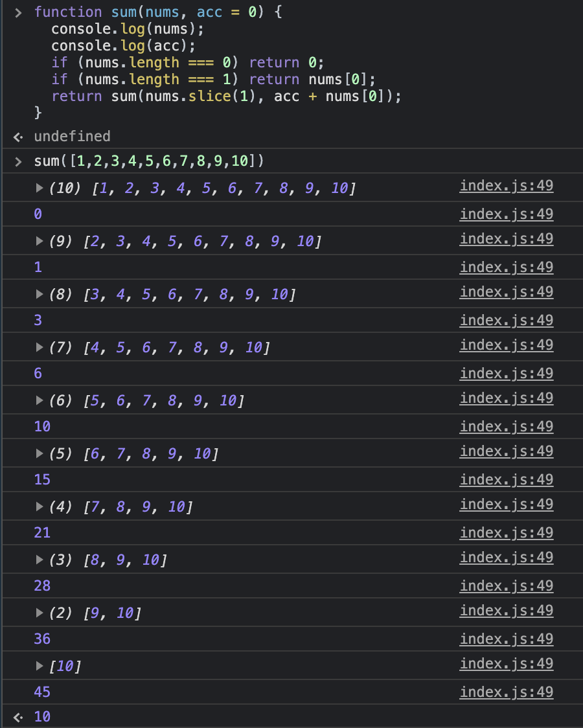Screen dimensions: 583x728
Task: Open index.js:49 link on the logged 6 row
Action: click(507, 373)
